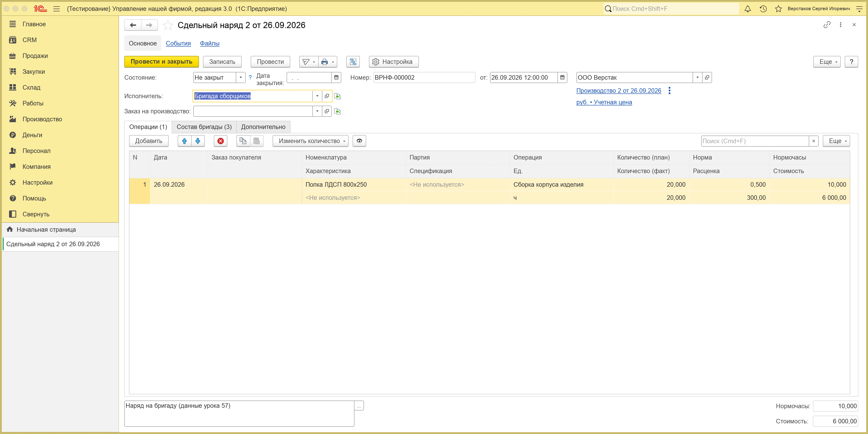This screenshot has width=868, height=434.
Task: Open the Дополнительно tab
Action: pos(263,127)
